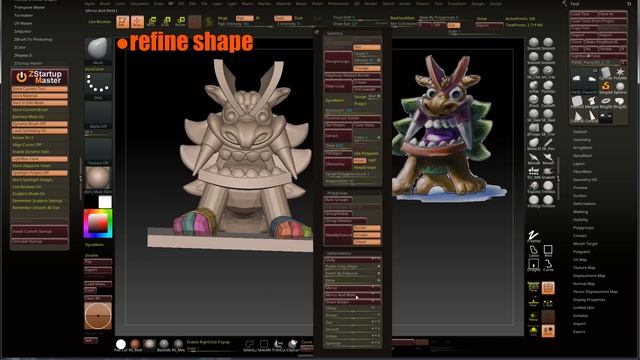
Task: Select Rotate transform icon in top toolbar
Action: click(x=180, y=22)
